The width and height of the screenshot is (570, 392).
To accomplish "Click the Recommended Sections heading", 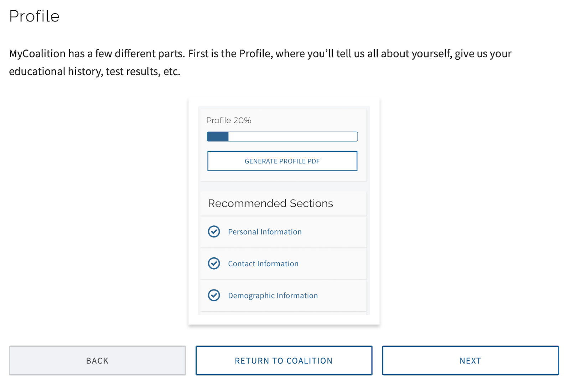I will coord(270,203).
